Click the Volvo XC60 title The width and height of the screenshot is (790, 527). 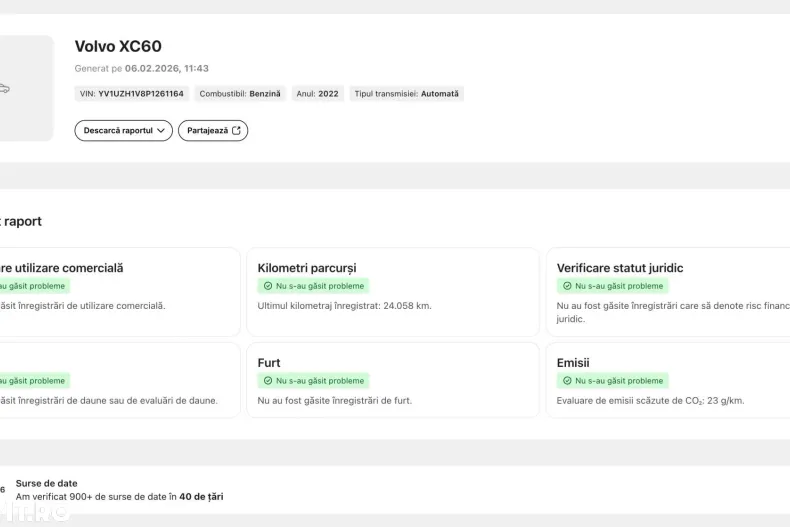pos(118,46)
